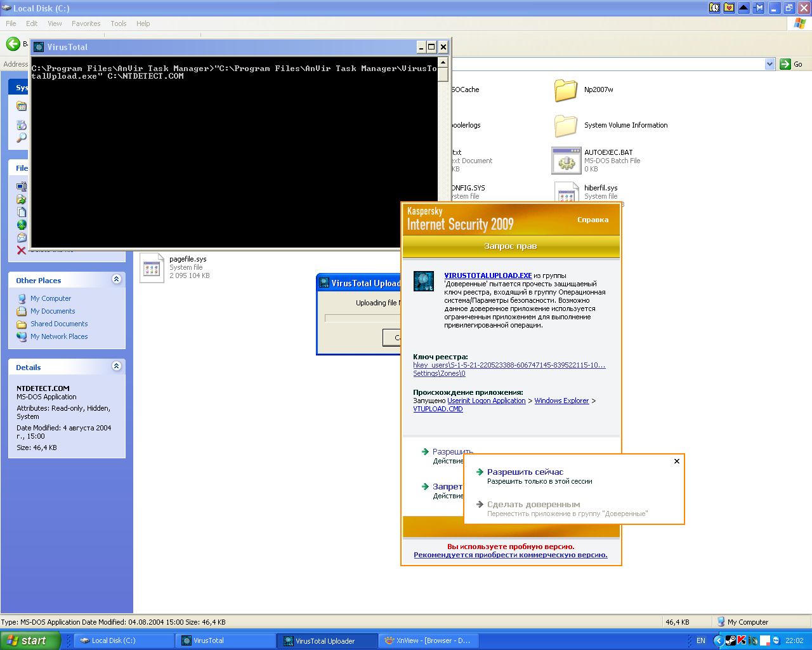Click the roll-up triangle icon in title bar

(743, 8)
